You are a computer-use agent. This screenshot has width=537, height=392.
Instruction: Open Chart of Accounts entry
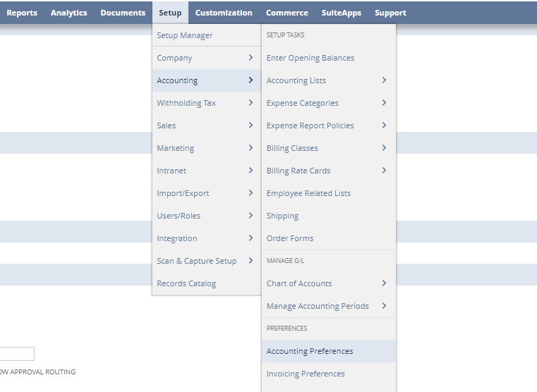coord(329,283)
